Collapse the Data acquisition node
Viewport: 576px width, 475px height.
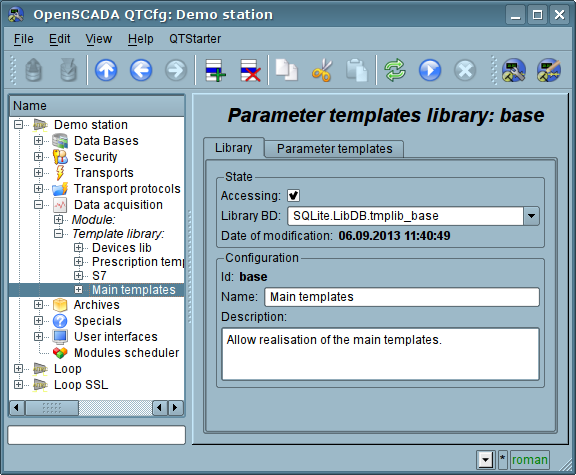tap(38, 205)
